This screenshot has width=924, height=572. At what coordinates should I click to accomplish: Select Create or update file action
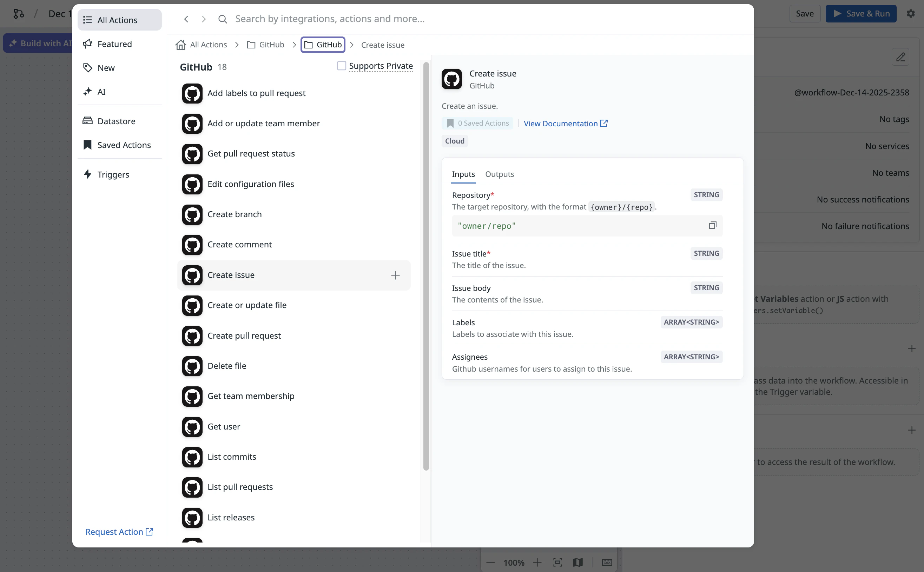pos(293,306)
